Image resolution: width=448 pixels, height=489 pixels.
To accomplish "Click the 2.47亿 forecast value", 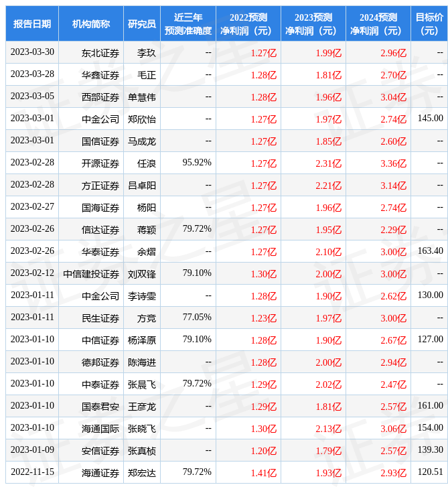I will click(x=394, y=385).
